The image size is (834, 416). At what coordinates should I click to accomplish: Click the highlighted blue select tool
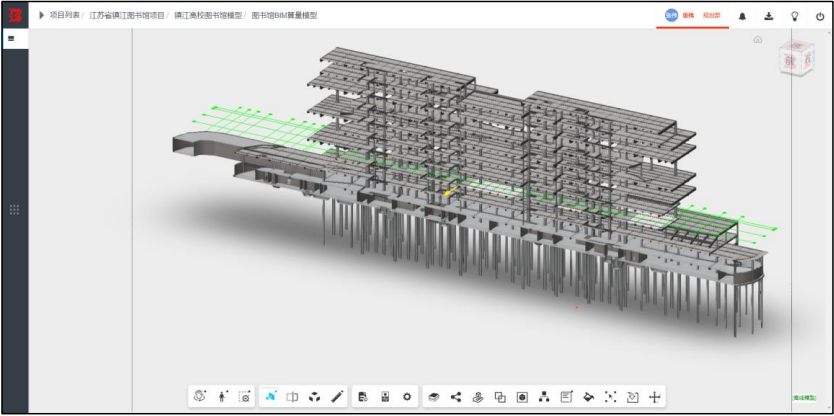pyautogui.click(x=271, y=396)
